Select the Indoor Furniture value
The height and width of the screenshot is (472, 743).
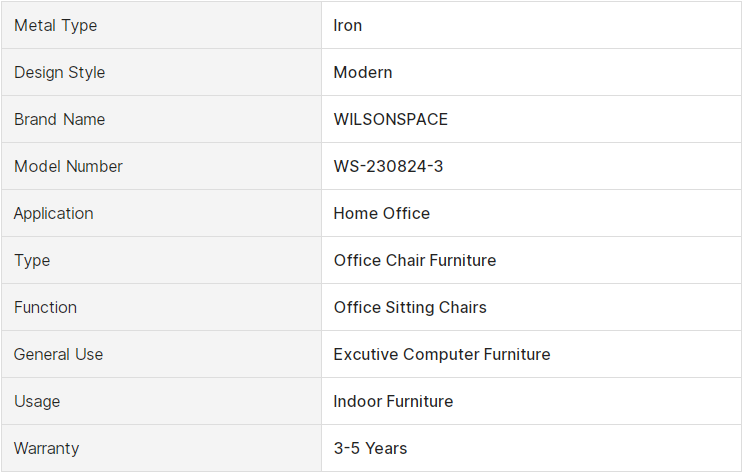coord(393,401)
